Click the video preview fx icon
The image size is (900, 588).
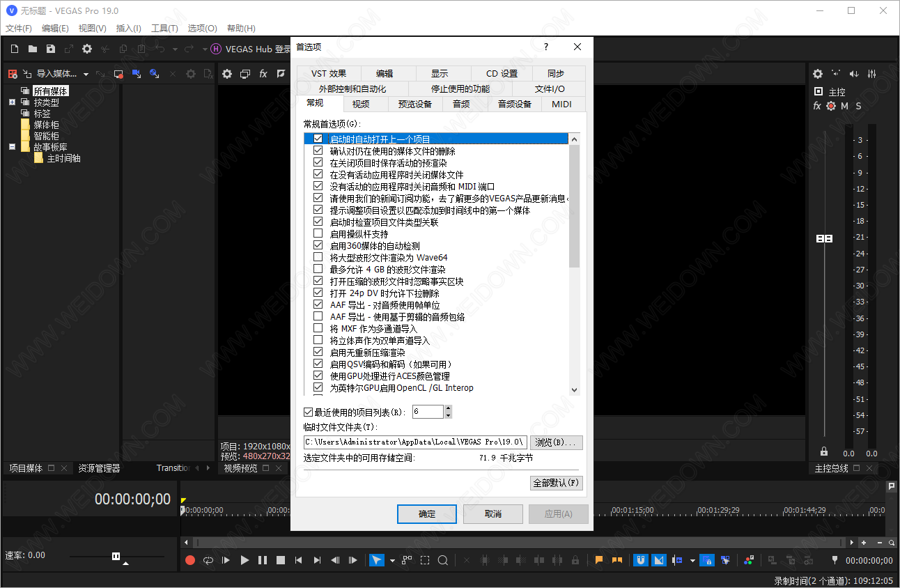pos(263,74)
